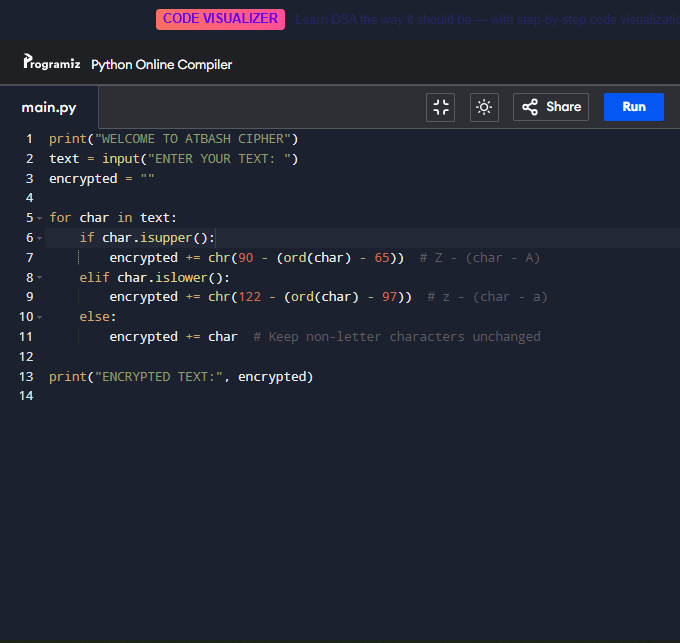Switch editor theme with the sun icon
The image size is (680, 643).
click(484, 107)
